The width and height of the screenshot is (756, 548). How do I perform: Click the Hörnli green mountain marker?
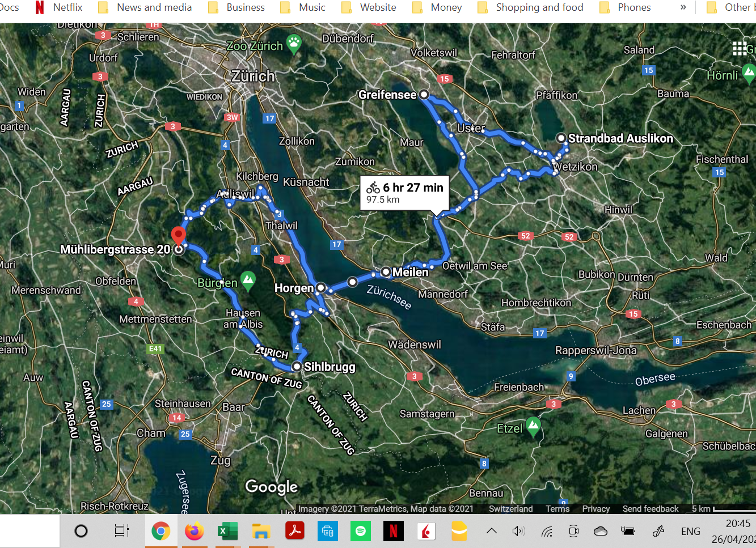tap(749, 74)
